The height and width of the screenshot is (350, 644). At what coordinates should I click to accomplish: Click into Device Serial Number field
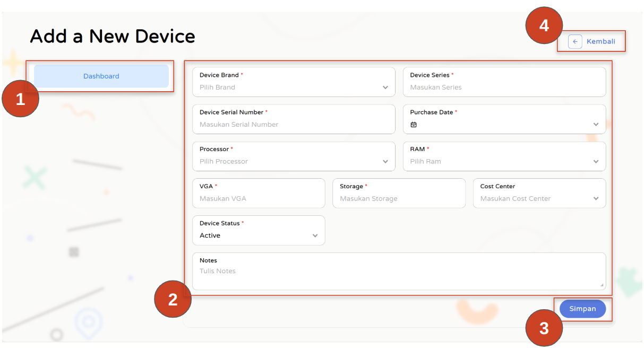tap(293, 125)
